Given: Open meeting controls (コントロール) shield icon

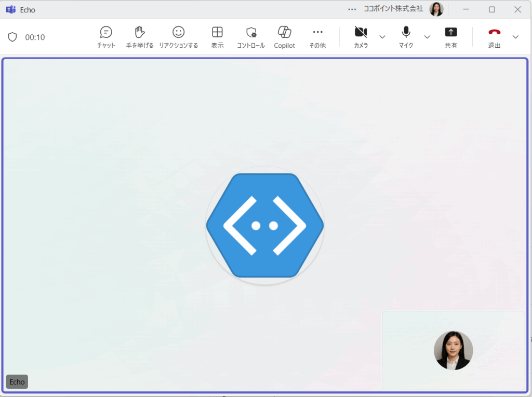Looking at the screenshot, I should pyautogui.click(x=251, y=37).
